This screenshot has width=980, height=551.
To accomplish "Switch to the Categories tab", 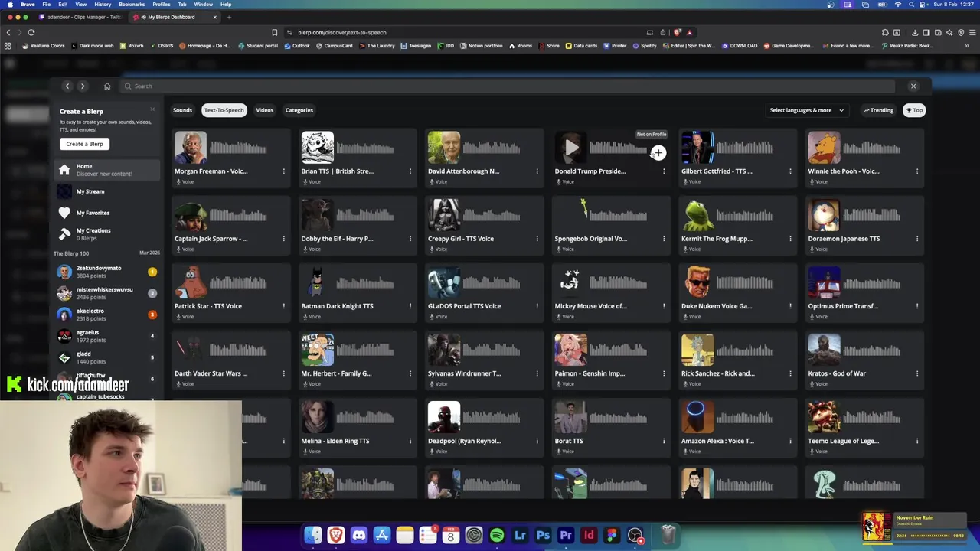I will [299, 110].
